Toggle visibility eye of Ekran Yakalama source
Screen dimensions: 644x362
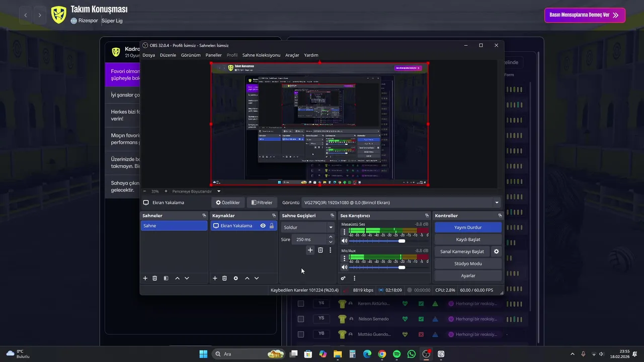tap(263, 226)
